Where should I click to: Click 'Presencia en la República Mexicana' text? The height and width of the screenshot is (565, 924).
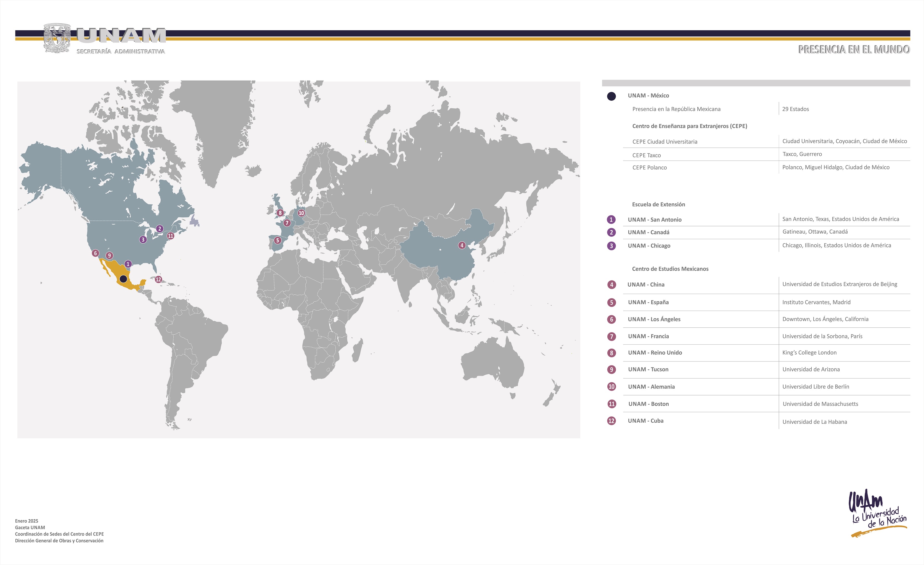[x=676, y=109]
